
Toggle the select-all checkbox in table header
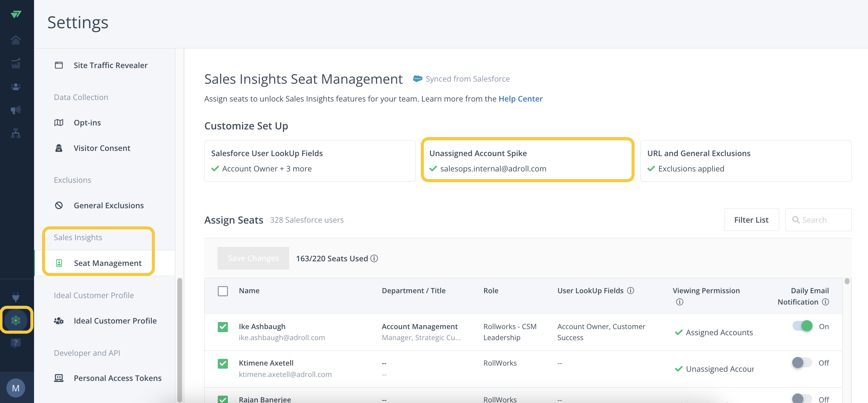pyautogui.click(x=223, y=291)
